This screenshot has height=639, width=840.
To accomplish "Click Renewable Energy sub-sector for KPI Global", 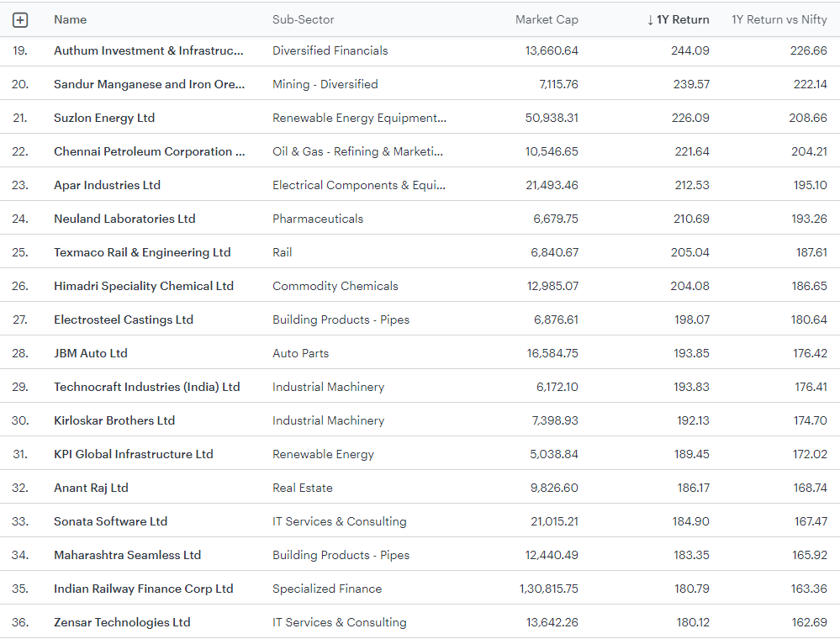I will [x=323, y=455].
